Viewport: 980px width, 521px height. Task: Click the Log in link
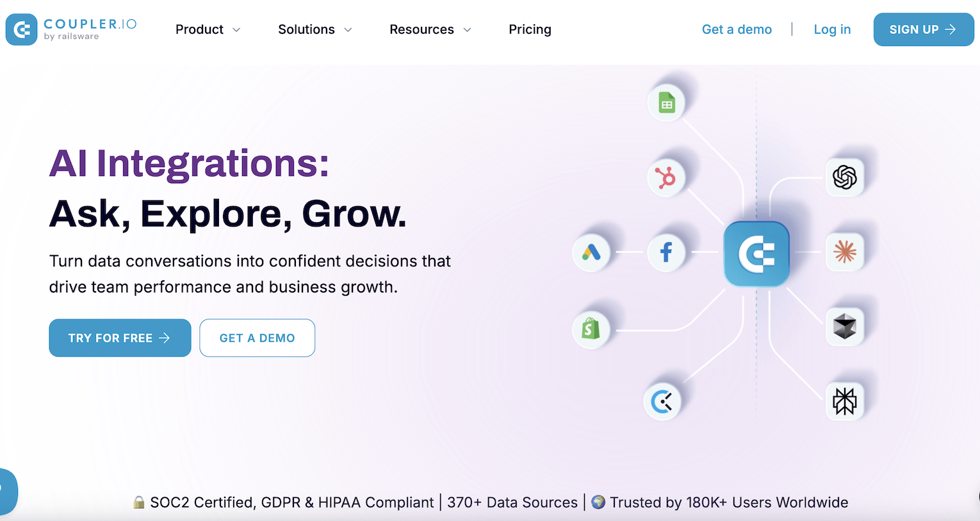click(832, 29)
